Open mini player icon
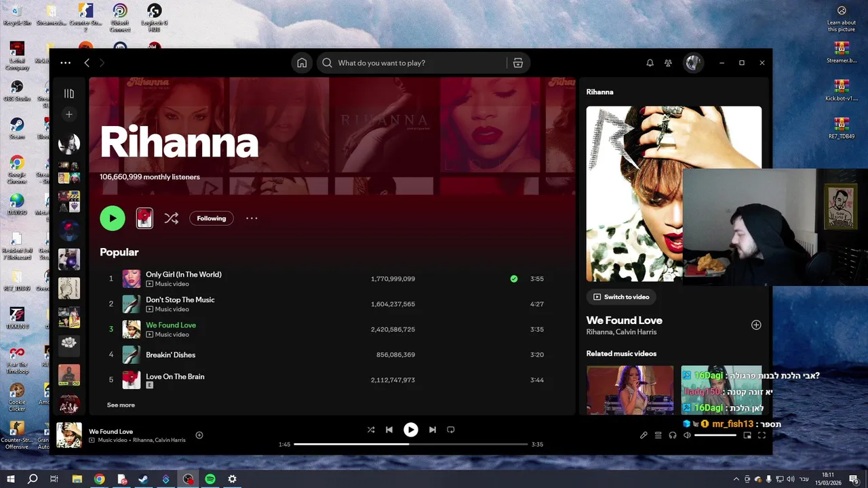 pyautogui.click(x=747, y=435)
